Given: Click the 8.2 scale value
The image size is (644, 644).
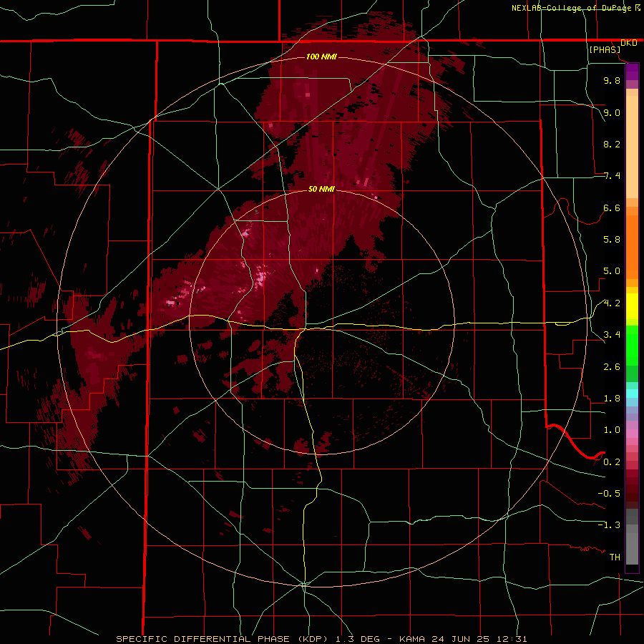Looking at the screenshot, I should click(612, 144).
